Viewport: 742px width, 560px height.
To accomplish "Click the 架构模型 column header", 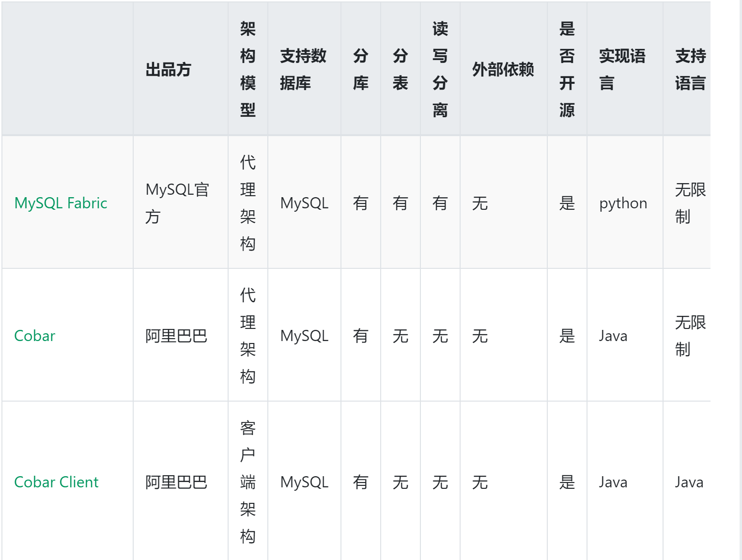I will (248, 69).
